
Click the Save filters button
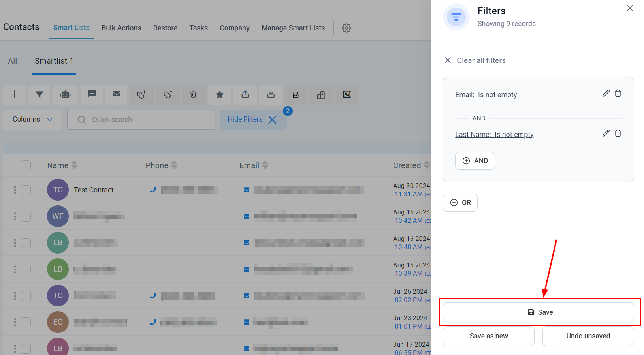pyautogui.click(x=539, y=312)
